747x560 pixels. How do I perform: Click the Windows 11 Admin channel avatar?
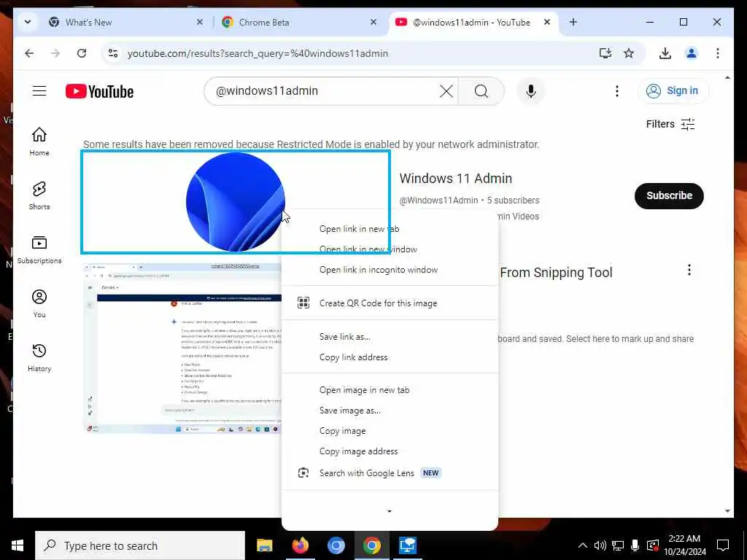click(x=236, y=202)
